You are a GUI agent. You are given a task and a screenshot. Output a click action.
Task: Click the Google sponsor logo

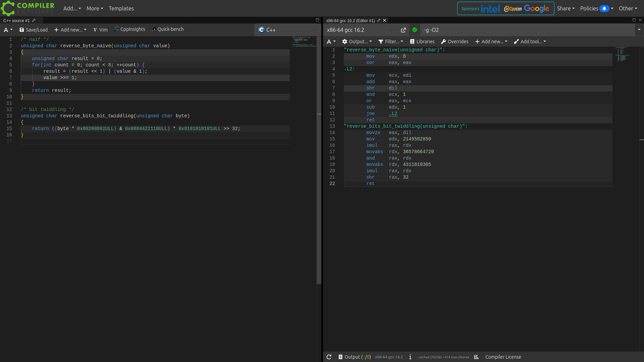[537, 9]
